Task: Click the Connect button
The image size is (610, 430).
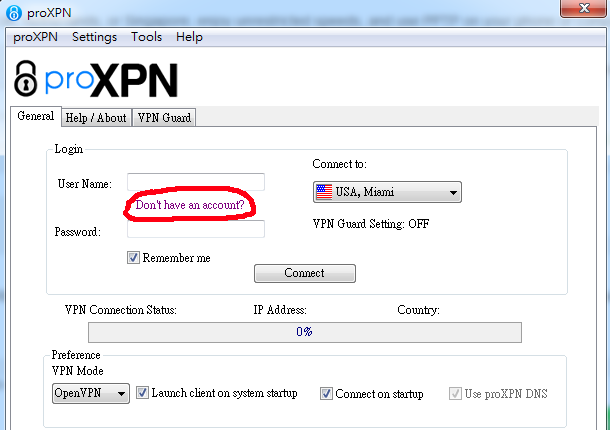Action: click(305, 273)
